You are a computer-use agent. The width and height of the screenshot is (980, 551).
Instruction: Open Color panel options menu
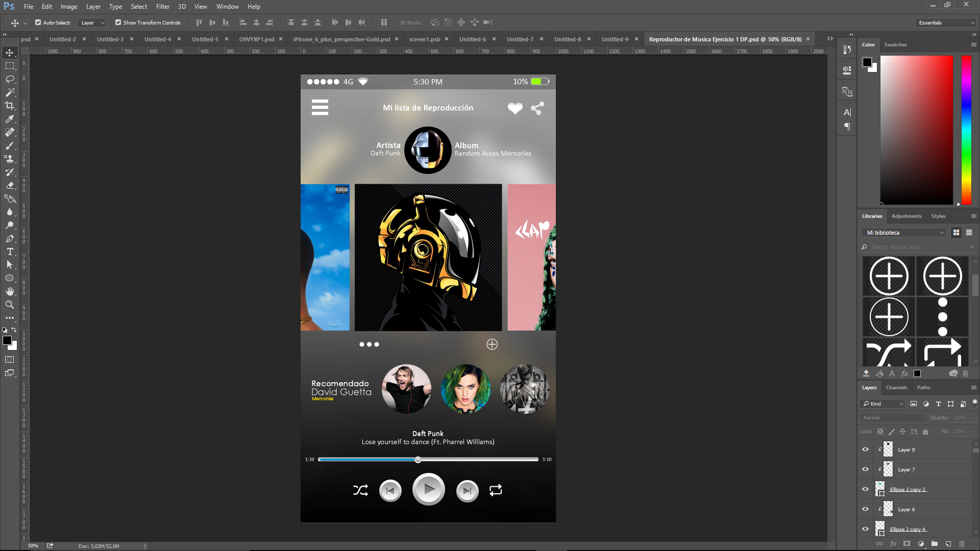[x=973, y=45]
